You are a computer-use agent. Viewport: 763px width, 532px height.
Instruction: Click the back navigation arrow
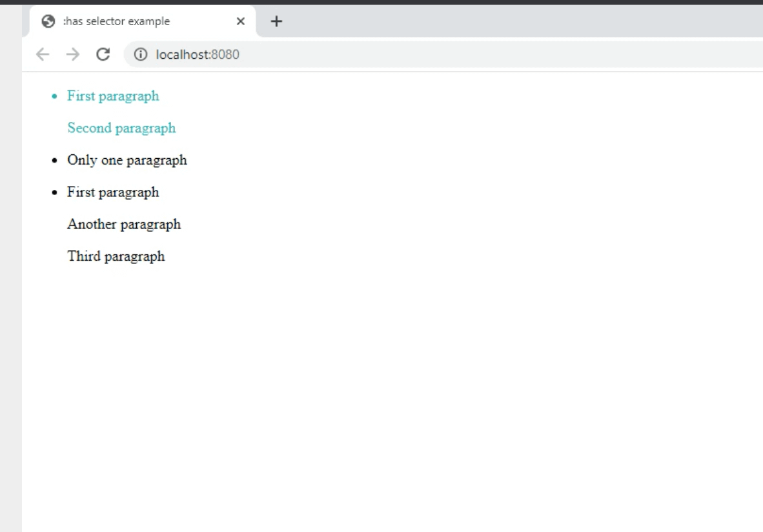[x=43, y=54]
